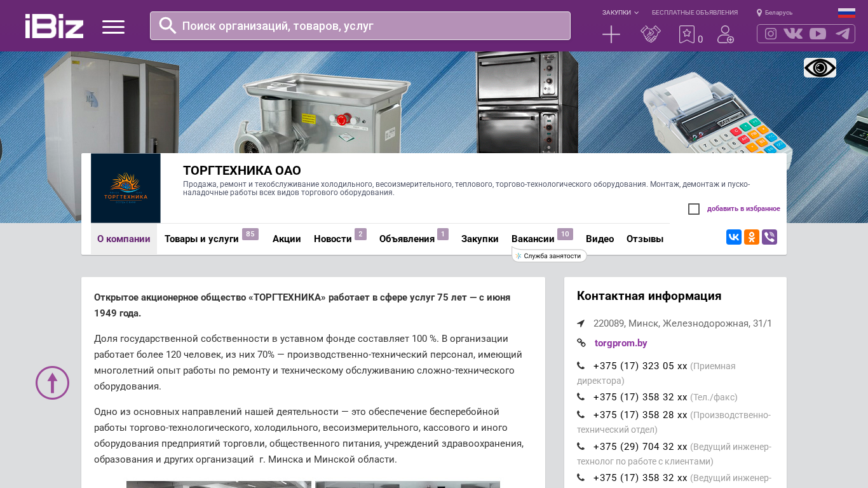Reveal phone +375 (29) 704 32 xx
The width and height of the screenshot is (868, 488).
tap(641, 447)
